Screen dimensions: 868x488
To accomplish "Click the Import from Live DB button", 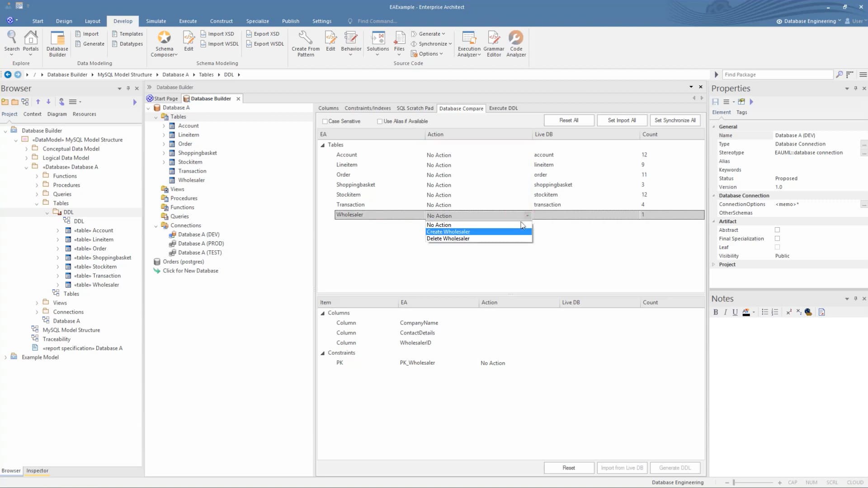I will [622, 468].
